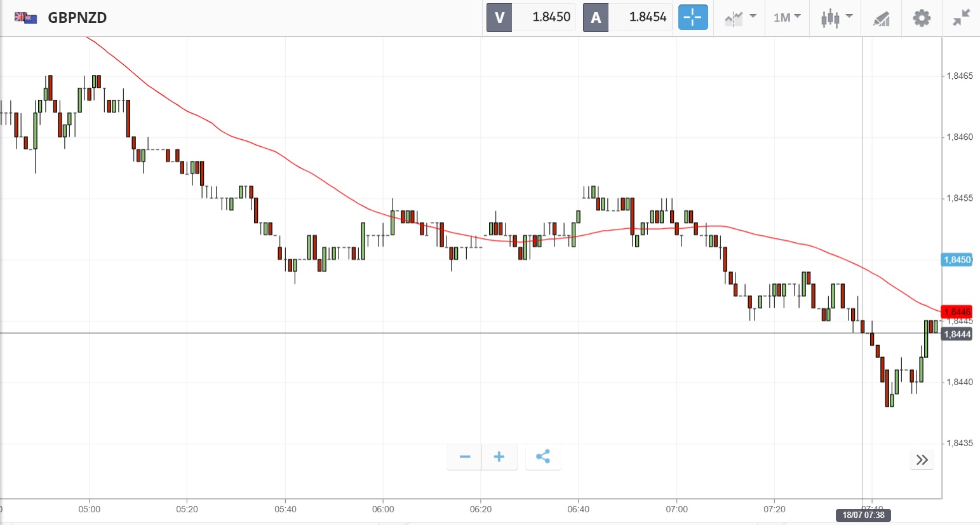Click the 18/07 07:38 time marker
Viewport: 980px width, 525px height.
pos(863,515)
